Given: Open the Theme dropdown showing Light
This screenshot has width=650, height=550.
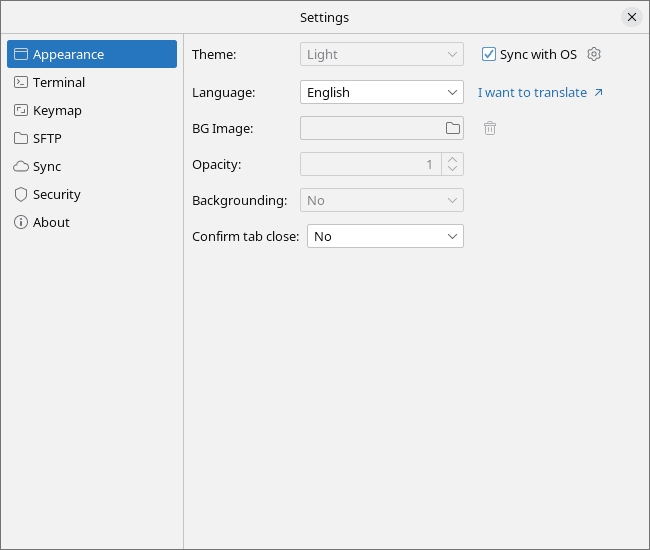Looking at the screenshot, I should point(382,54).
